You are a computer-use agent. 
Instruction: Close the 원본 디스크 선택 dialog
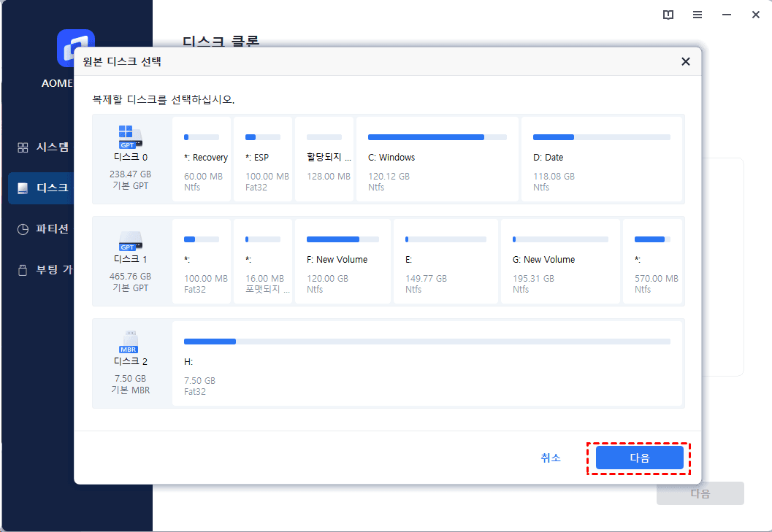[x=685, y=61]
